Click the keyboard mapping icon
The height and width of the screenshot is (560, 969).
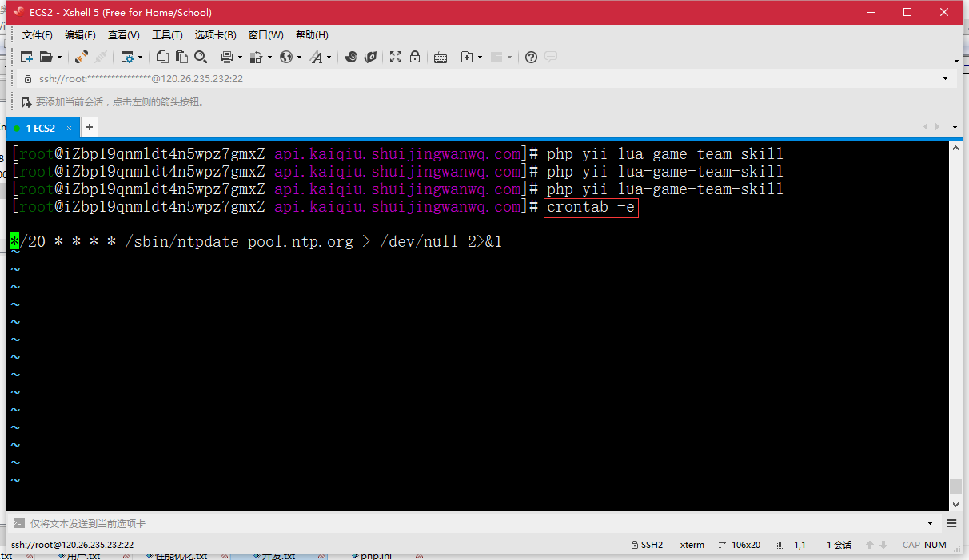click(x=440, y=57)
